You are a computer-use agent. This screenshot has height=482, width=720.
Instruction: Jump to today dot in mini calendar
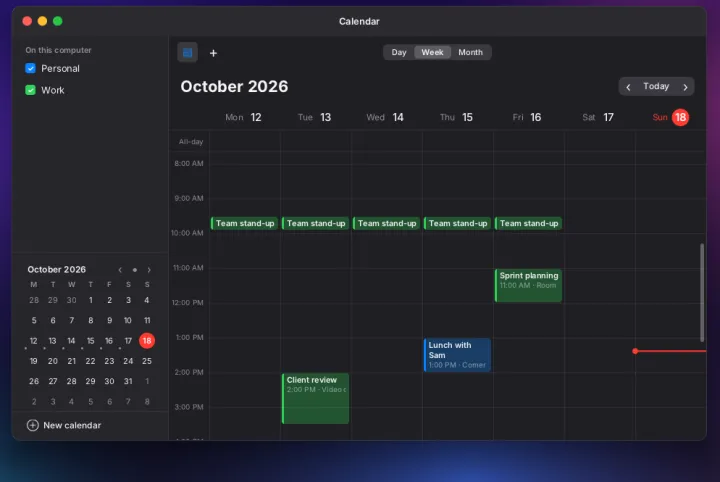(x=135, y=270)
